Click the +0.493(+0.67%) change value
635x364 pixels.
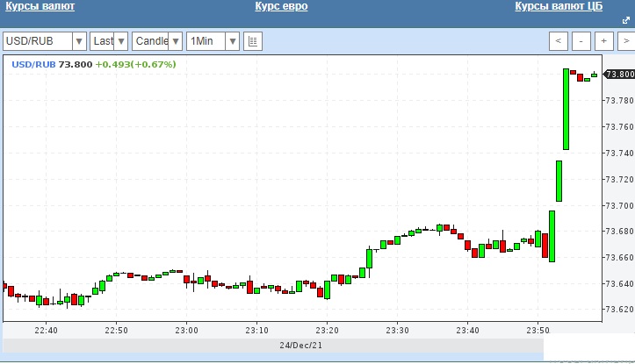[x=135, y=64]
